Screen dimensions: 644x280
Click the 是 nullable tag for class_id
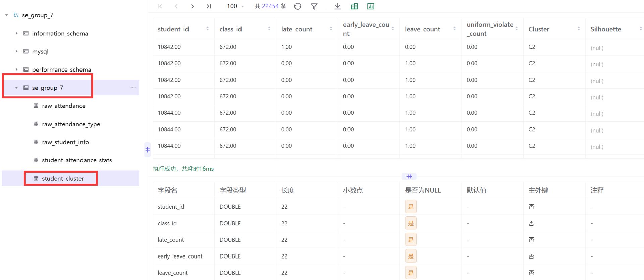(411, 223)
